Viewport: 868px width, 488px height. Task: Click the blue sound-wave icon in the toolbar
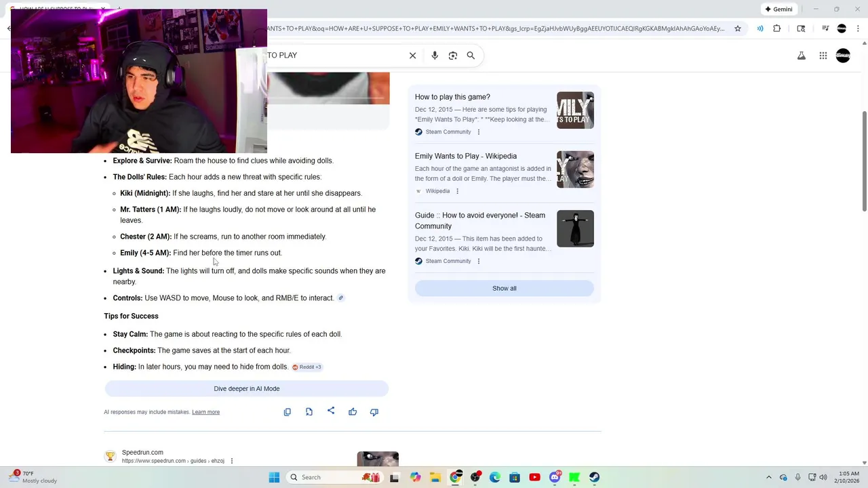click(760, 28)
